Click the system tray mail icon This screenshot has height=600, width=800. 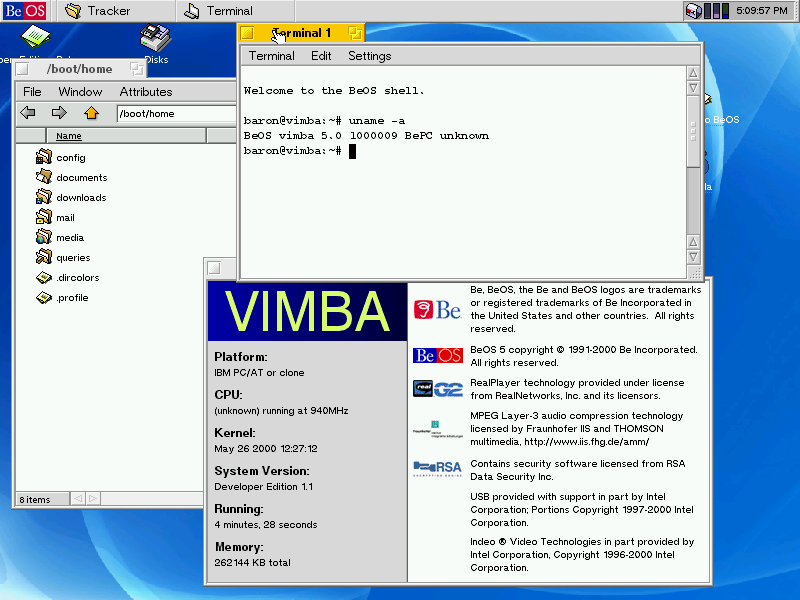point(694,11)
